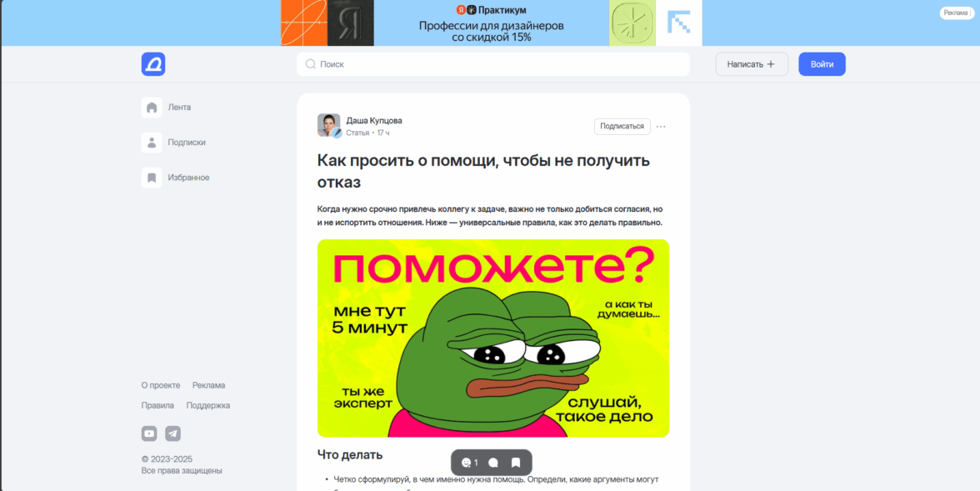980x491 pixels.
Task: Focus the Поиск search field
Action: click(493, 64)
